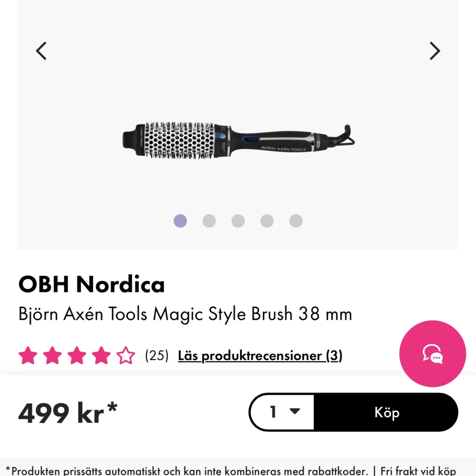Click the right carousel arrow
The height and width of the screenshot is (476, 476).
[435, 51]
